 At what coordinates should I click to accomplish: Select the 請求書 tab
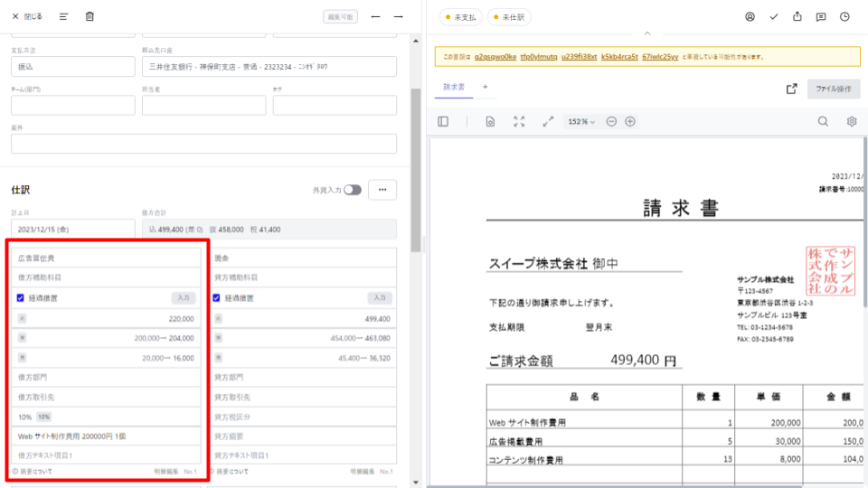(x=453, y=87)
